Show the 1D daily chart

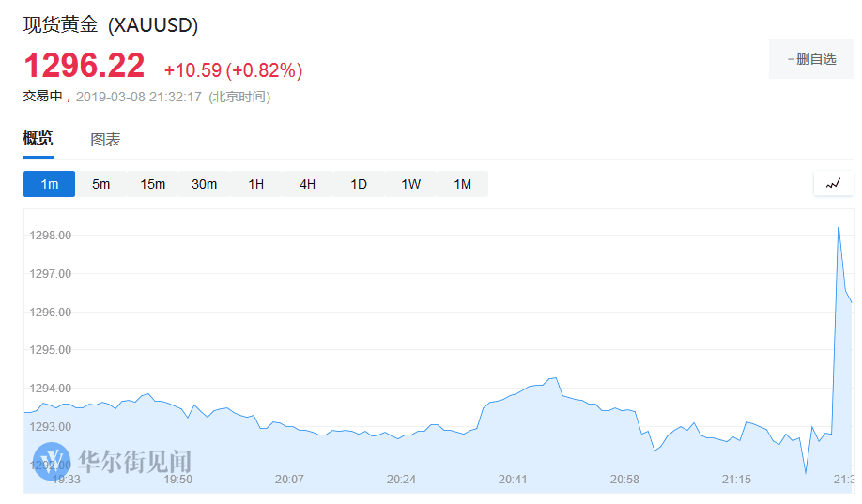click(359, 184)
